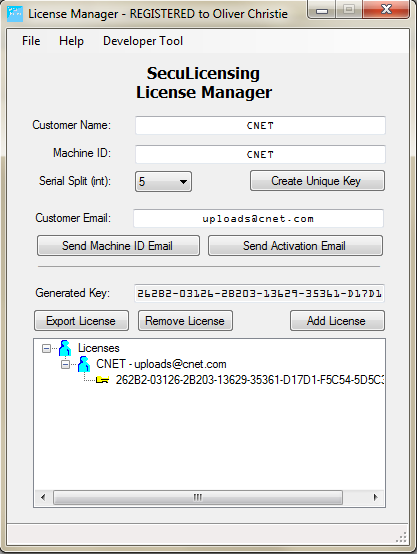Click the Export License button
Viewport: 417px width, 554px height.
coord(81,321)
